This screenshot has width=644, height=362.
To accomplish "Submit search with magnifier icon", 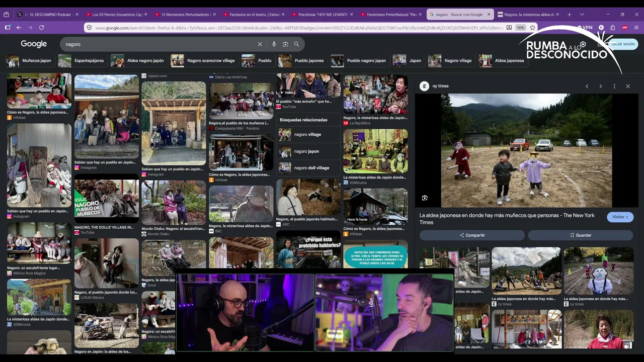I will [x=296, y=44].
